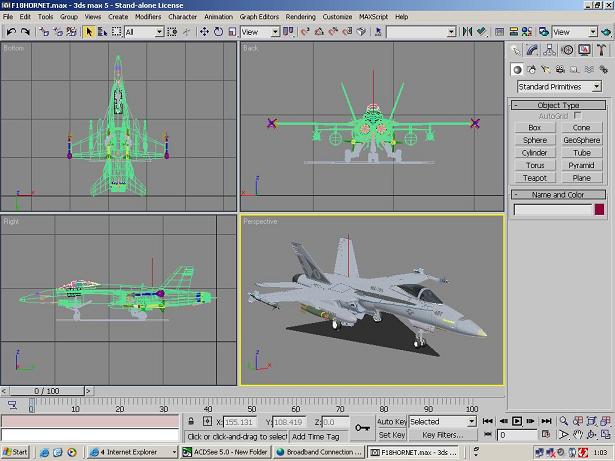Viewport: 615px width, 461px height.
Task: Toggle Auto Key animation mode
Action: click(391, 422)
